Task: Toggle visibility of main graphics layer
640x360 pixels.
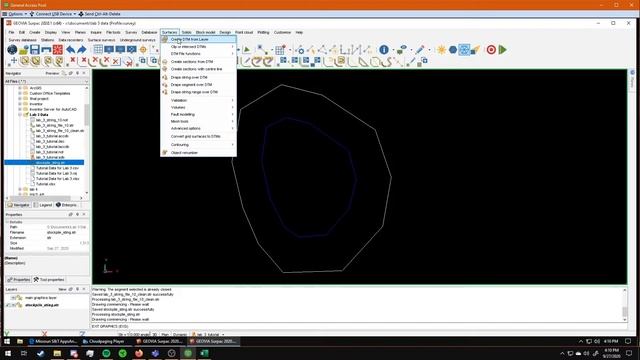Action: (13, 298)
